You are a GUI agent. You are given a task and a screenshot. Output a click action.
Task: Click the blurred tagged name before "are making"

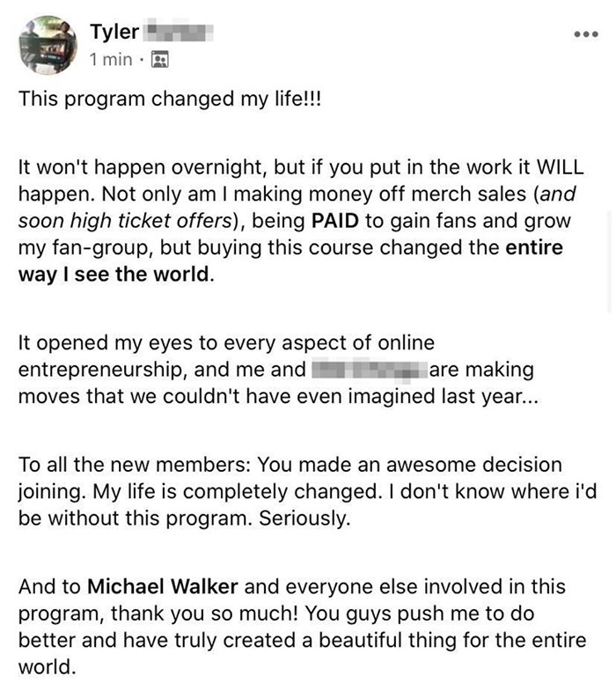point(367,370)
